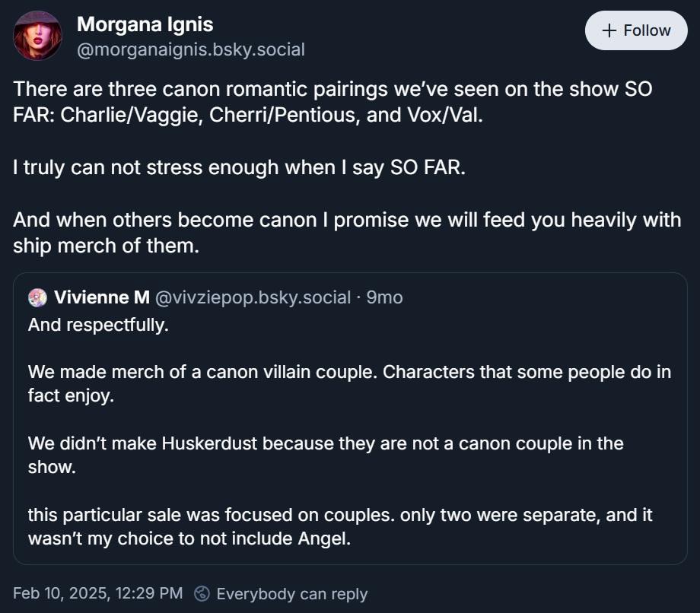Click the Feb 10, 2025 post date

pyautogui.click(x=98, y=593)
